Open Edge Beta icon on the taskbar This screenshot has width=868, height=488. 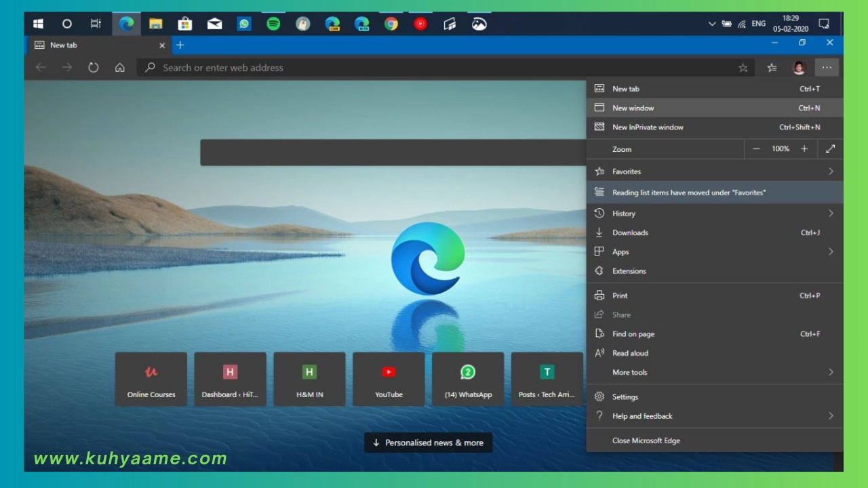362,24
